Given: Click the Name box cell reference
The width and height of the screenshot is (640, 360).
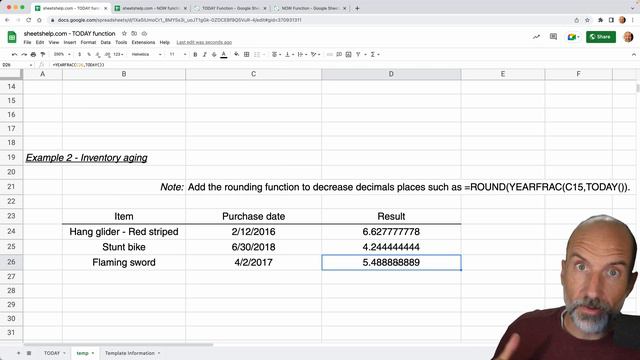Looking at the screenshot, I should pos(16,65).
